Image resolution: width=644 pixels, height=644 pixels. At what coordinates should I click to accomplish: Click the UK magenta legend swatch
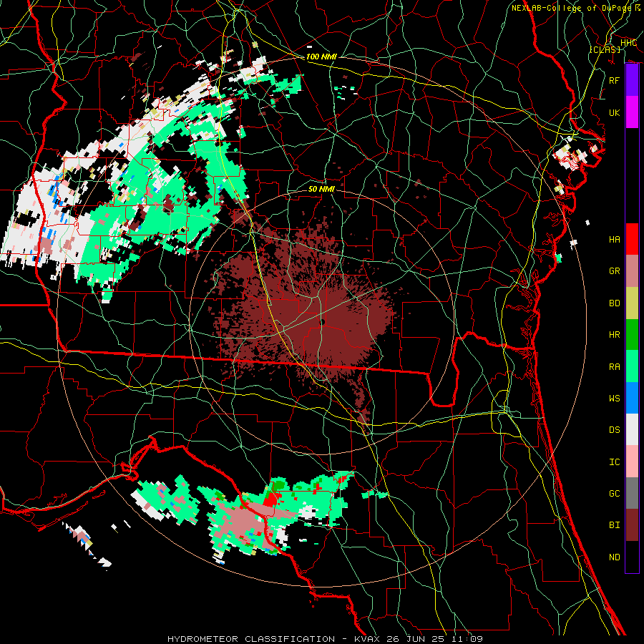click(x=632, y=112)
